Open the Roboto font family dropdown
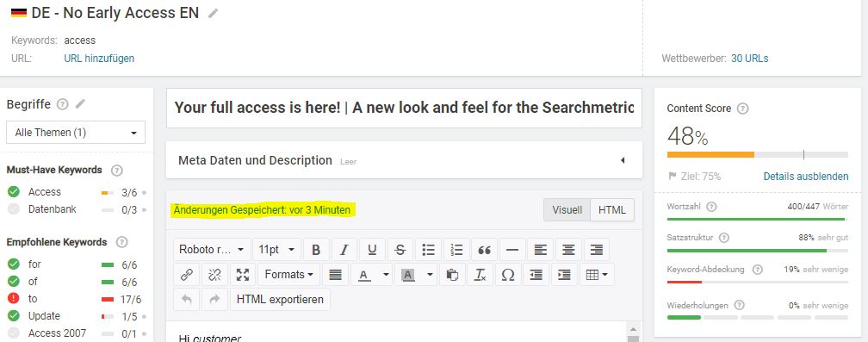868x342 pixels. coord(212,250)
